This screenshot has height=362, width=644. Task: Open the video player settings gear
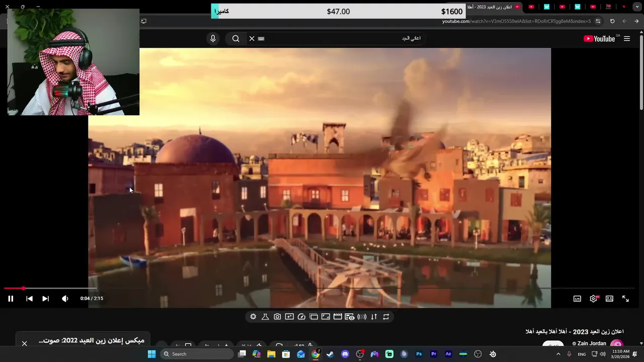pyautogui.click(x=593, y=299)
